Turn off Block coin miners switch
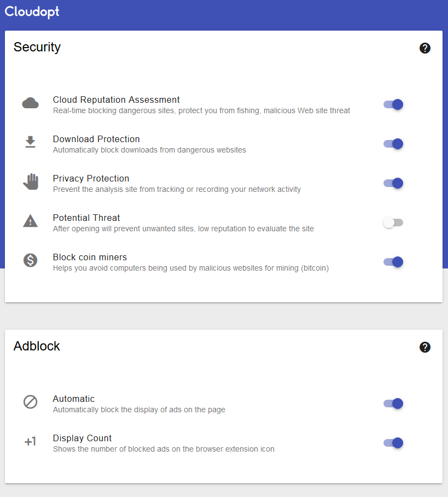The width and height of the screenshot is (448, 497). tap(393, 262)
